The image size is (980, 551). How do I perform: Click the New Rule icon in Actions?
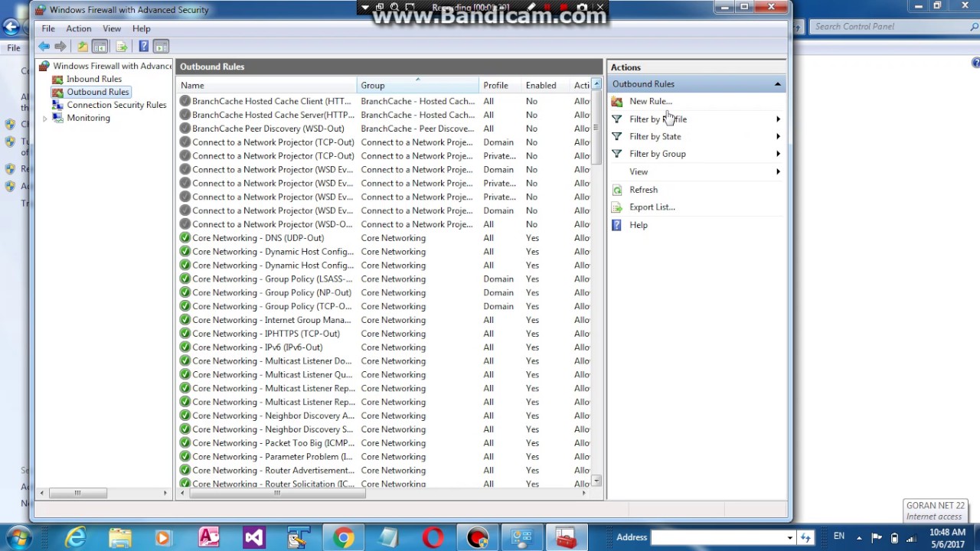[617, 101]
